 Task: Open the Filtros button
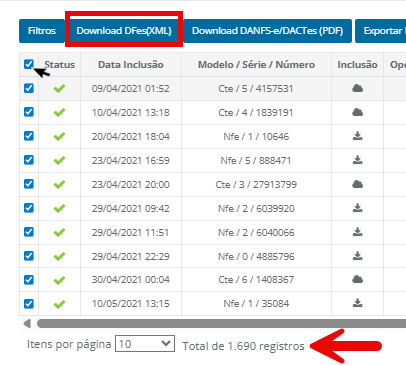tap(42, 31)
